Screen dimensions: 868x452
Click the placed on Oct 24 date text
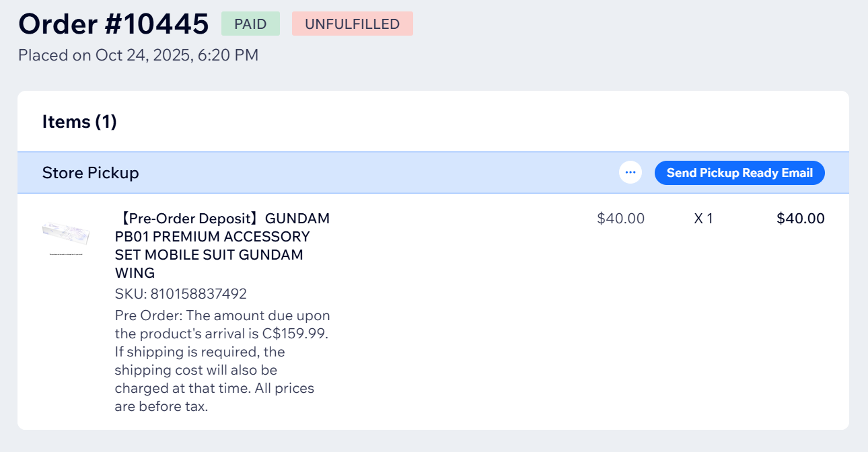[138, 55]
